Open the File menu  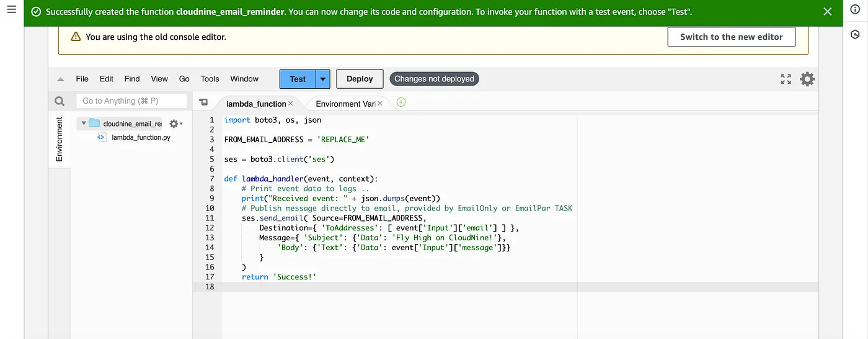tap(82, 79)
